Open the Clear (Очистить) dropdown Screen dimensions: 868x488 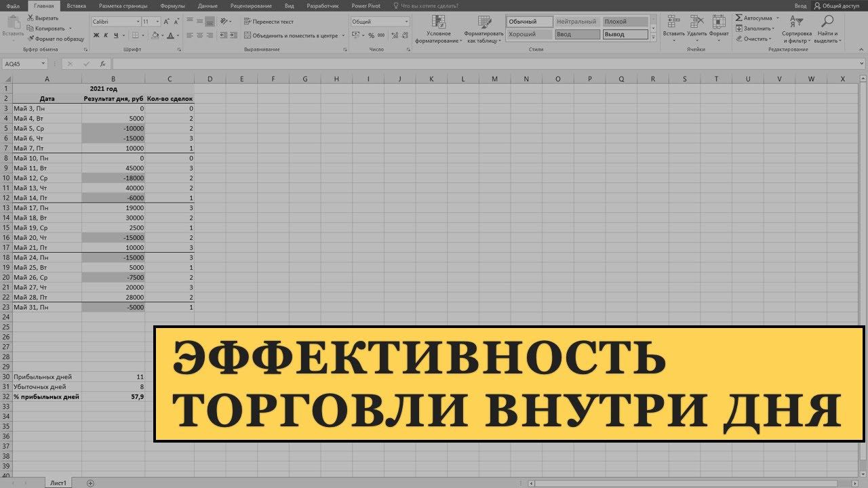pyautogui.click(x=753, y=39)
